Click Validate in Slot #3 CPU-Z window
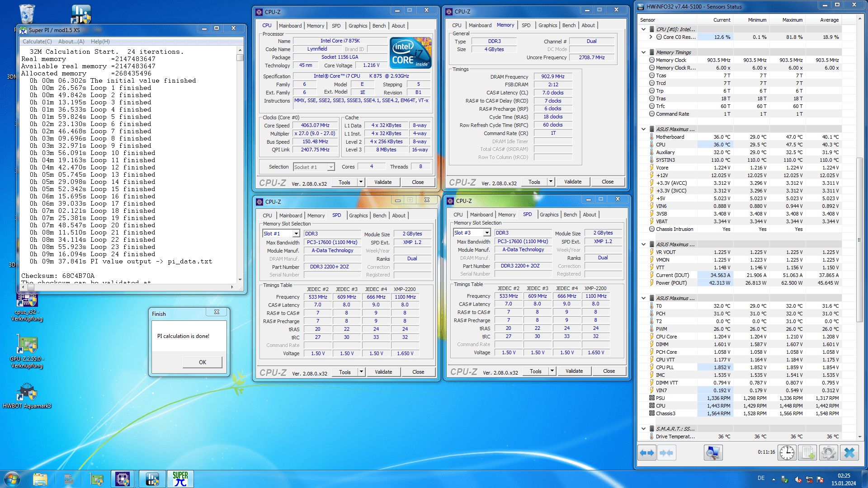 574,371
